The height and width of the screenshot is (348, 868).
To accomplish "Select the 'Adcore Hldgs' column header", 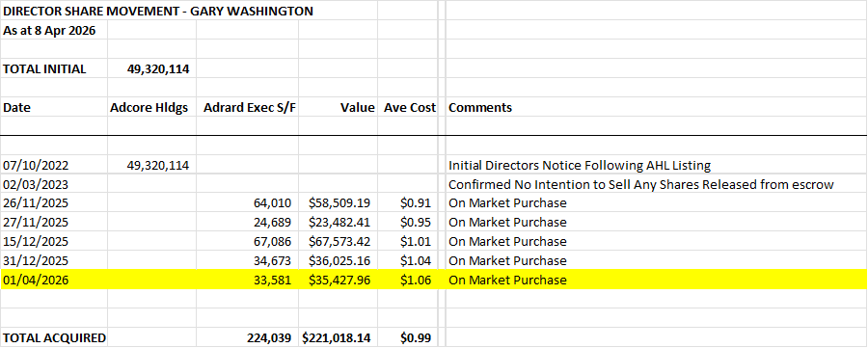I will (149, 107).
